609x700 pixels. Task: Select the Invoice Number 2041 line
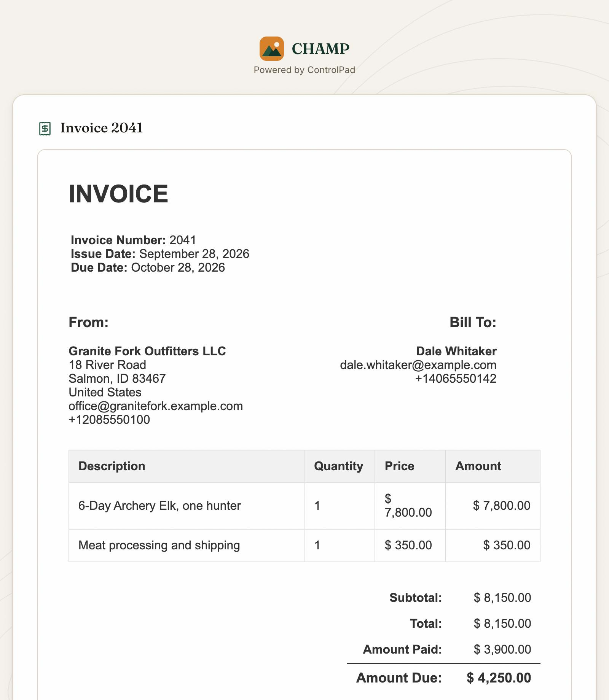pos(134,240)
